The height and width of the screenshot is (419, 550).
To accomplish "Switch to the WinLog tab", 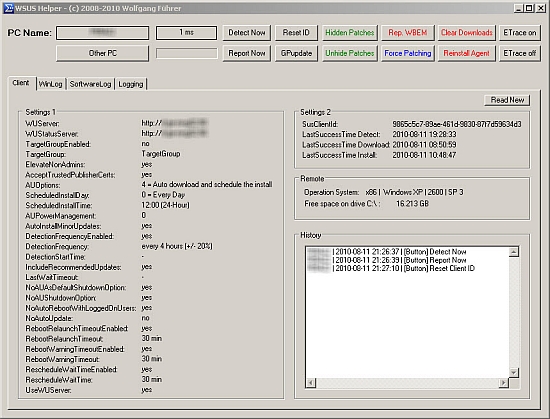I will pos(51,84).
